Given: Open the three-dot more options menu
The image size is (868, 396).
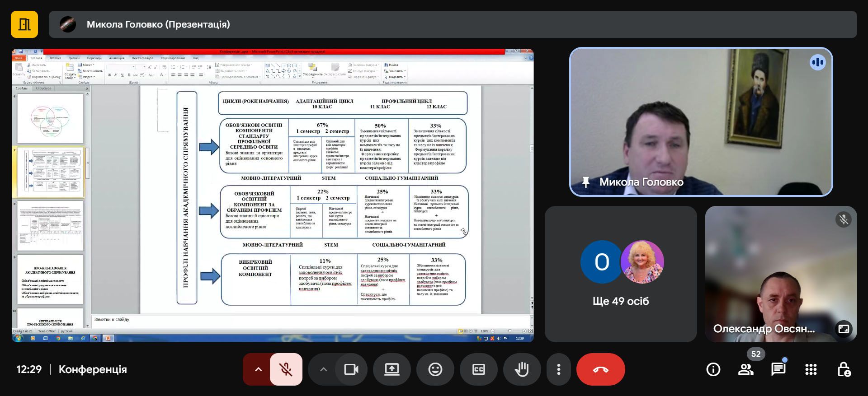Looking at the screenshot, I should (x=559, y=370).
